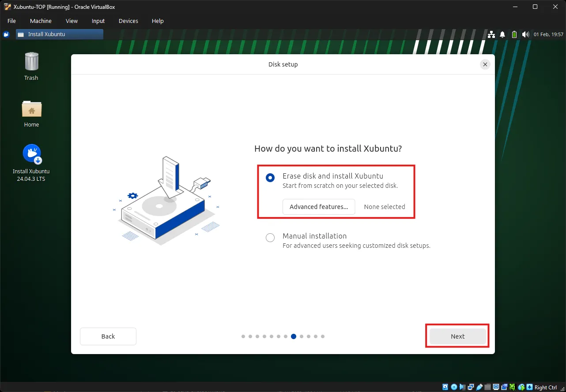The width and height of the screenshot is (566, 392).
Task: Open the Input menu
Action: [98, 21]
